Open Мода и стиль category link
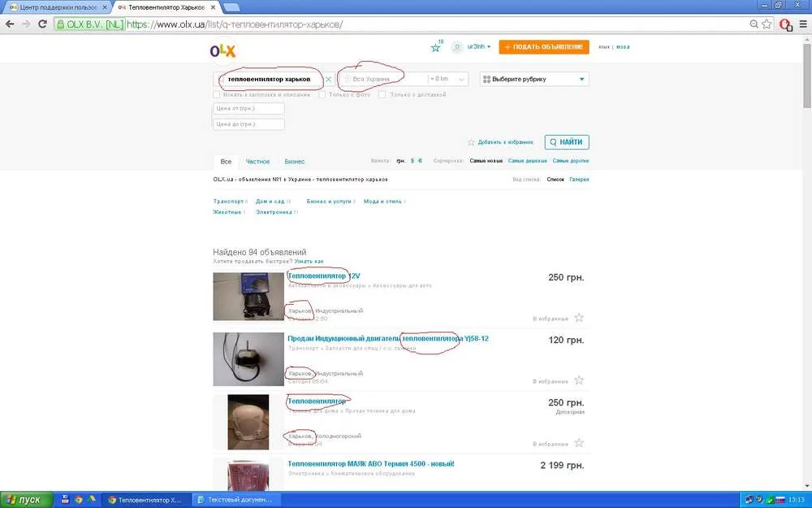 (382, 201)
